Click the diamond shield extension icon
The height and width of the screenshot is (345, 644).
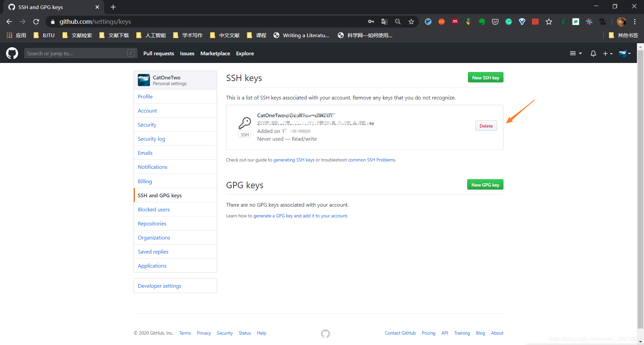click(x=522, y=22)
